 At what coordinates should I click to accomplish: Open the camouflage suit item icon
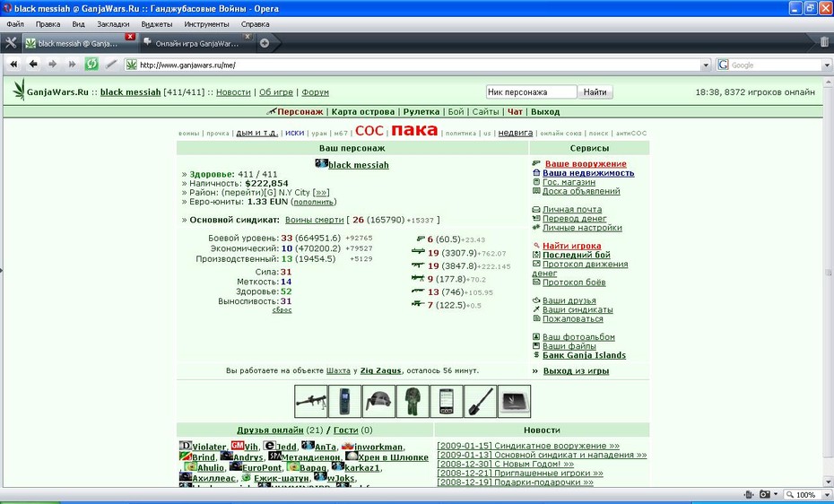pyautogui.click(x=413, y=402)
